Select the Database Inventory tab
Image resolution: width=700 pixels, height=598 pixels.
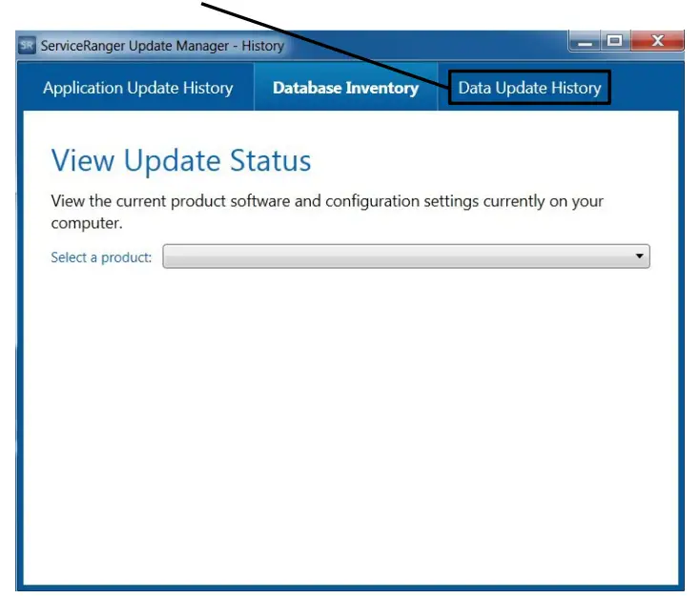pos(345,88)
